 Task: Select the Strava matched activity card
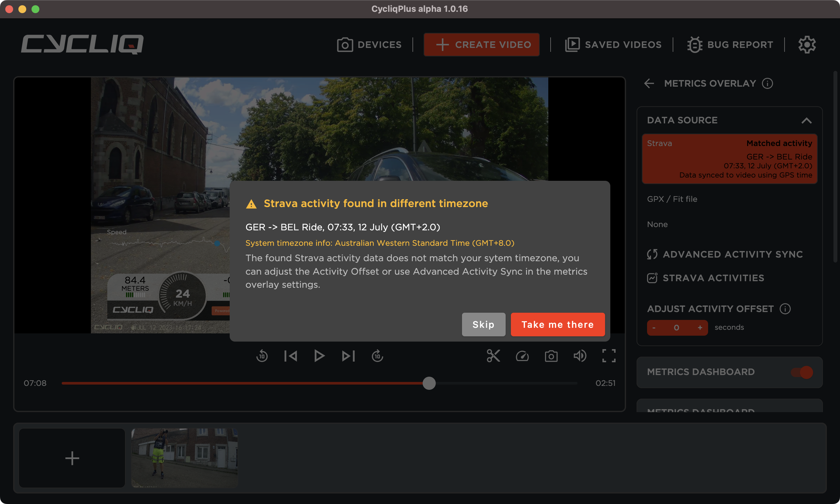click(x=729, y=159)
